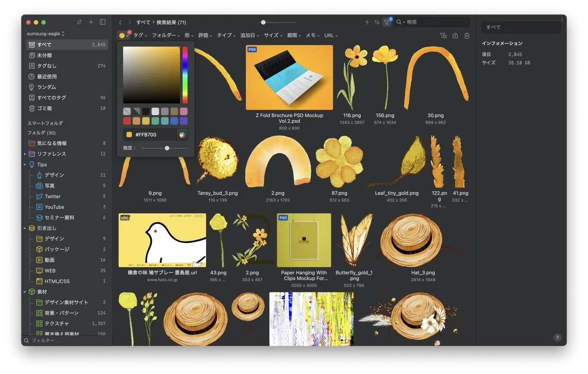Open すべてのタグ list
Image resolution: width=588 pixels, height=374 pixels.
tap(67, 97)
